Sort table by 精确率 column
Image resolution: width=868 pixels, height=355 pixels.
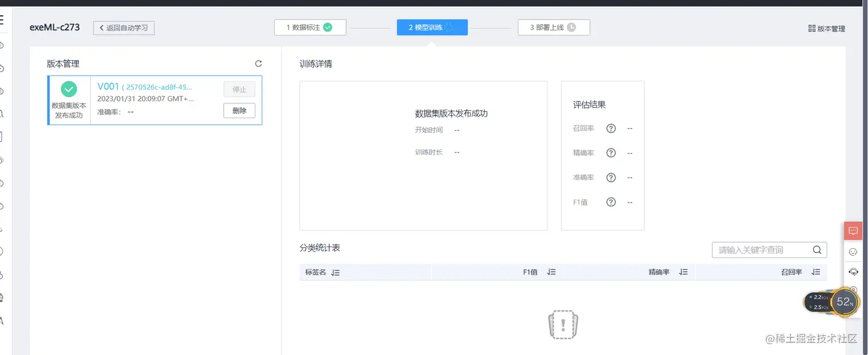coord(683,272)
